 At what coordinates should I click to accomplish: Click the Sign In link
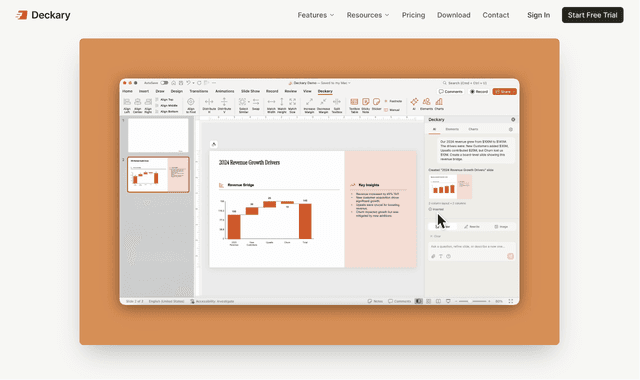pyautogui.click(x=538, y=15)
